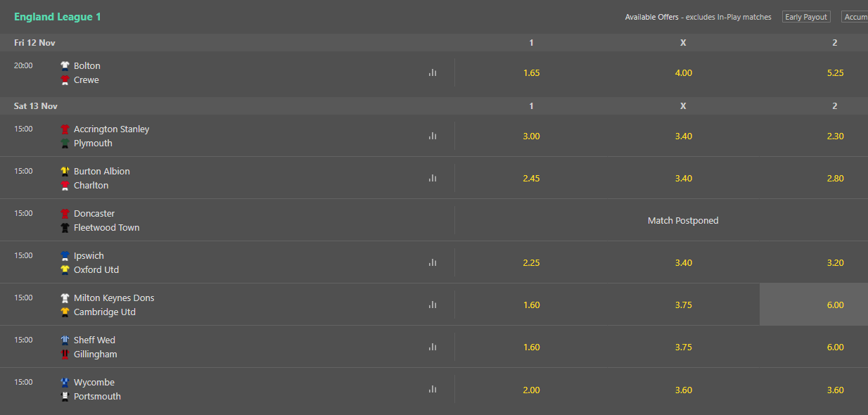Image resolution: width=868 pixels, height=415 pixels.
Task: Open stats icon for Milton Keynes Dons match
Action: point(433,305)
